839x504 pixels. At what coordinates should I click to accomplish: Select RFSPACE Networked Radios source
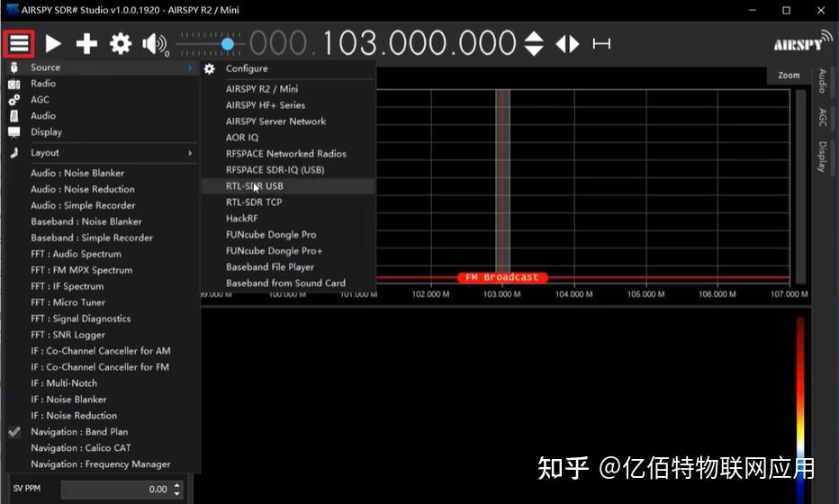(288, 154)
